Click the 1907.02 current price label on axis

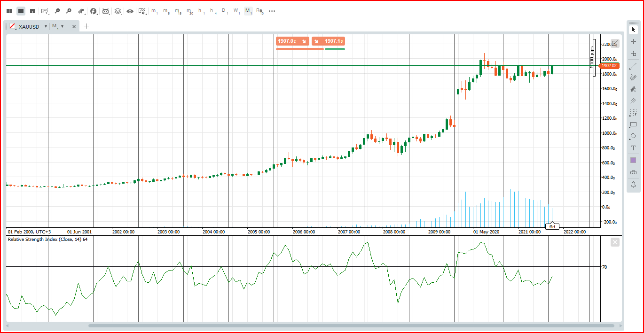tap(609, 66)
